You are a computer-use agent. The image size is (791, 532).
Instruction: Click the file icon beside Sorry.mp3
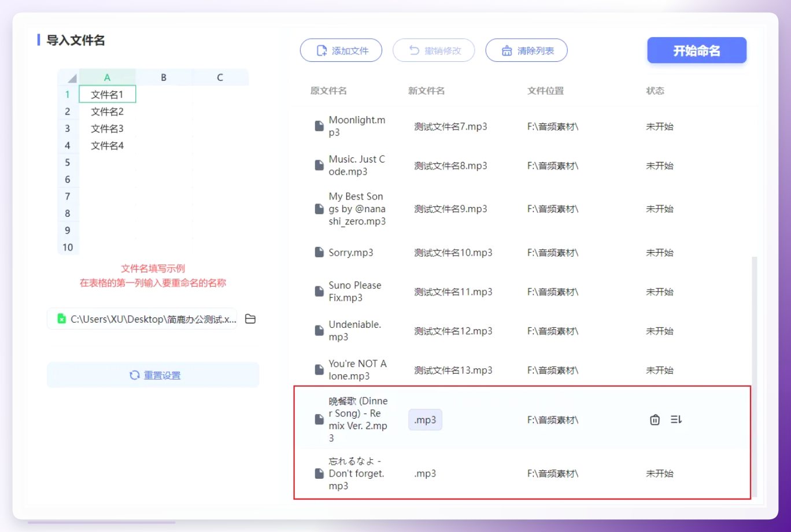click(x=319, y=252)
